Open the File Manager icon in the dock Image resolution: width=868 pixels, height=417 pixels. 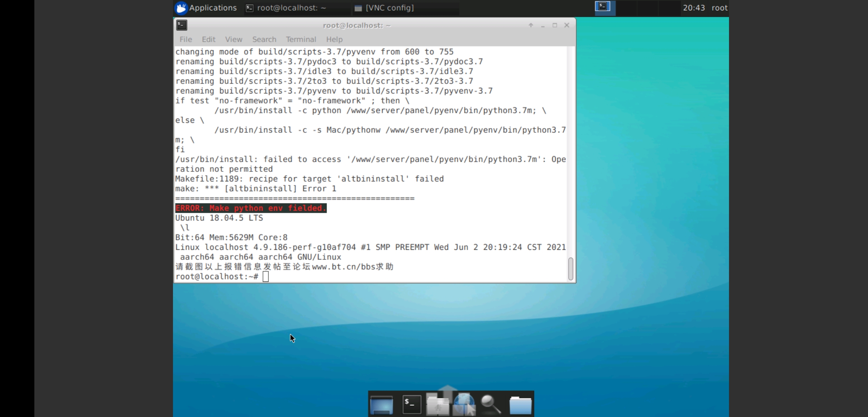coord(437,405)
